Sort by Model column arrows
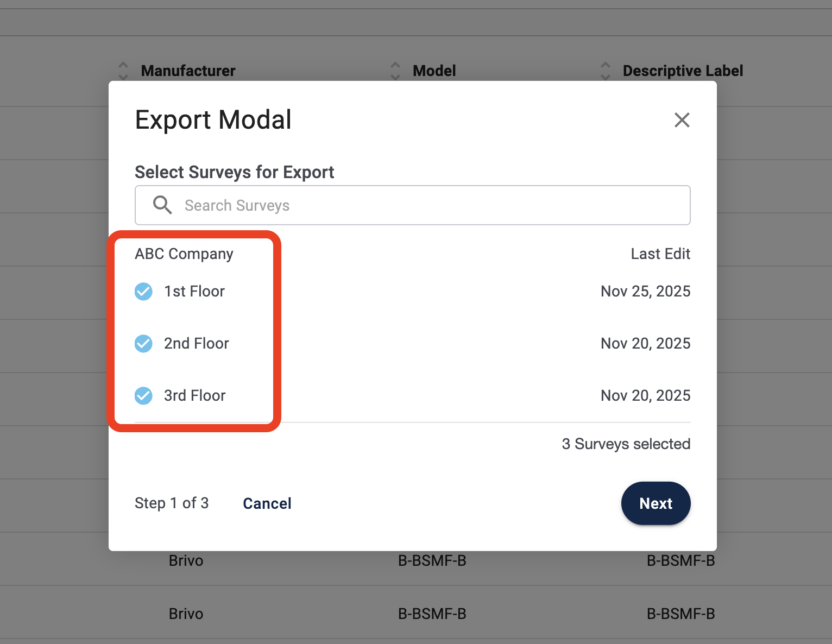This screenshot has height=644, width=832. (395, 71)
